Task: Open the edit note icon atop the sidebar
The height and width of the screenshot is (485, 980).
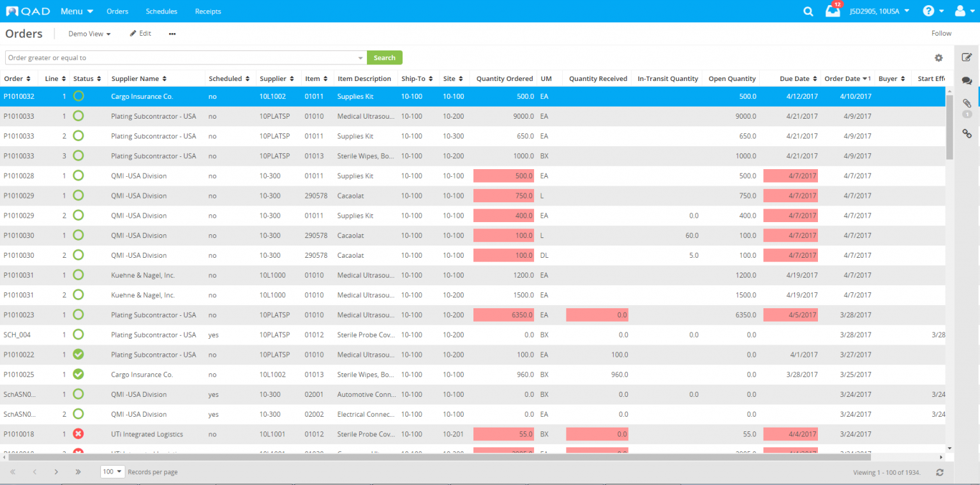Action: pos(967,57)
